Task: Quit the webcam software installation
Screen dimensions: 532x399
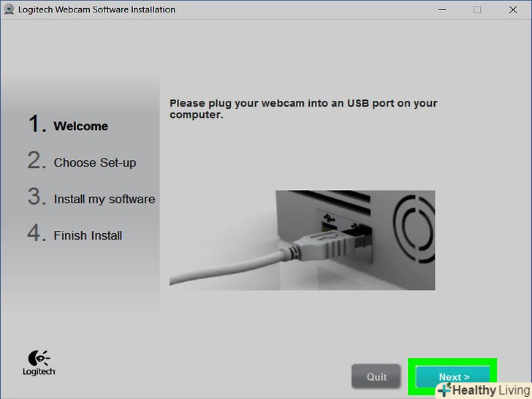Action: coord(376,376)
